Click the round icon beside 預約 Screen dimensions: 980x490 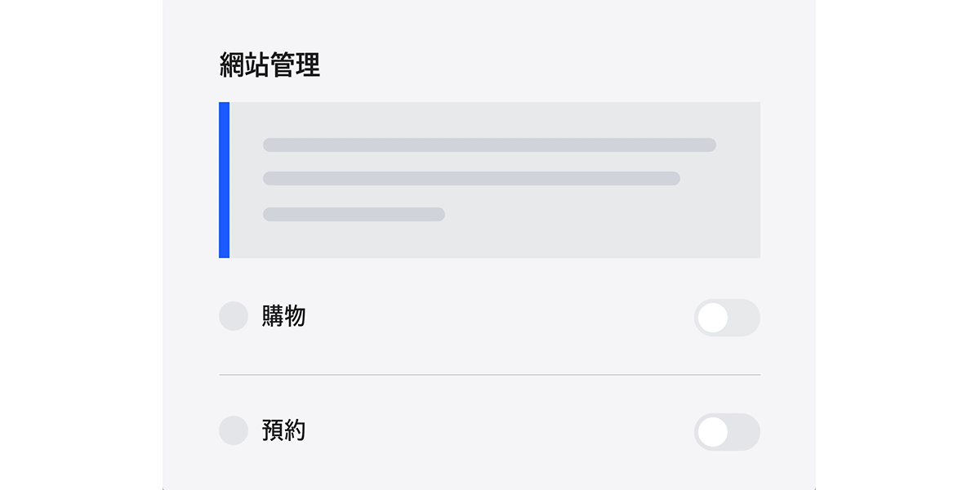(x=234, y=430)
